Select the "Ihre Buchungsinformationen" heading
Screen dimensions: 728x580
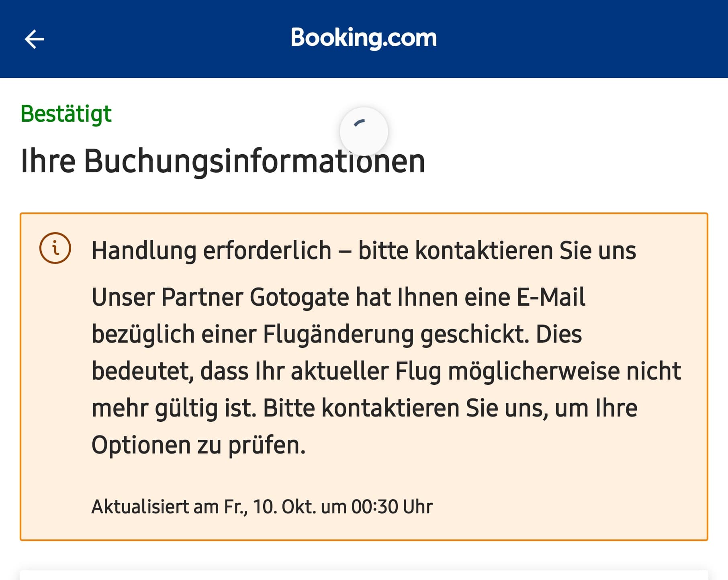click(223, 161)
